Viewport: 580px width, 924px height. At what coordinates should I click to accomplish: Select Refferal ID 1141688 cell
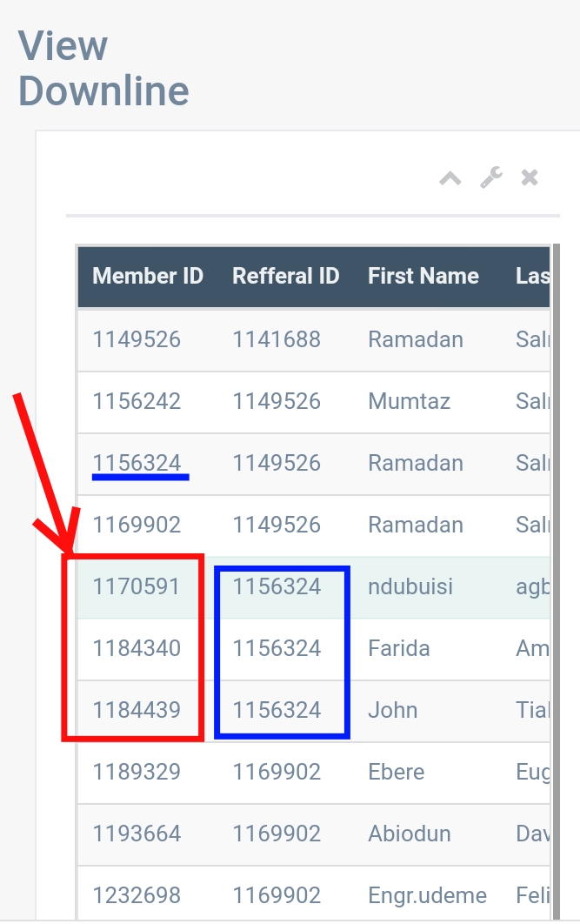pyautogui.click(x=277, y=339)
